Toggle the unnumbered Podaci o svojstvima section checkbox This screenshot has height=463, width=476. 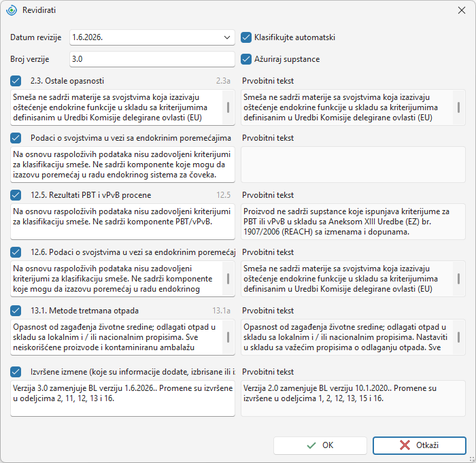(16, 138)
